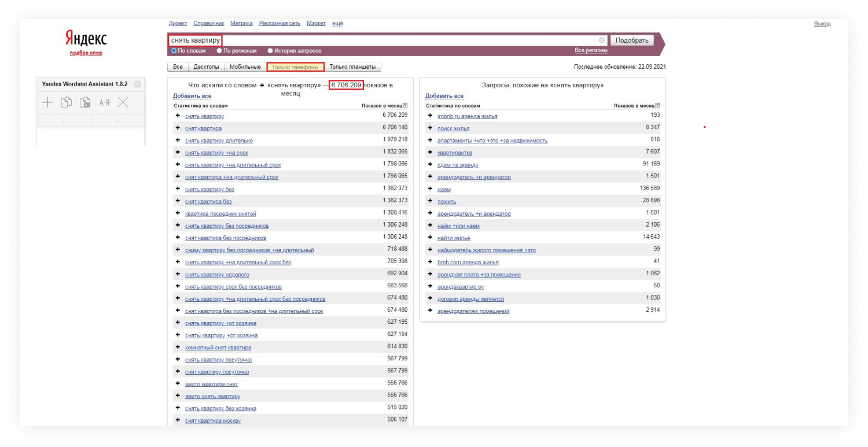
Task: Open 'Директ' in the top menu
Action: 178,23
